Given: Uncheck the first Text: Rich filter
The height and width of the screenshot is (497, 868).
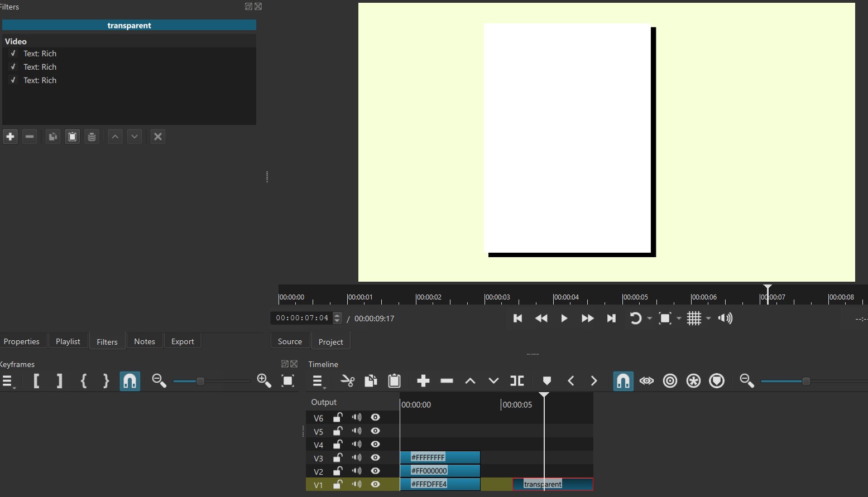Looking at the screenshot, I should (x=13, y=54).
